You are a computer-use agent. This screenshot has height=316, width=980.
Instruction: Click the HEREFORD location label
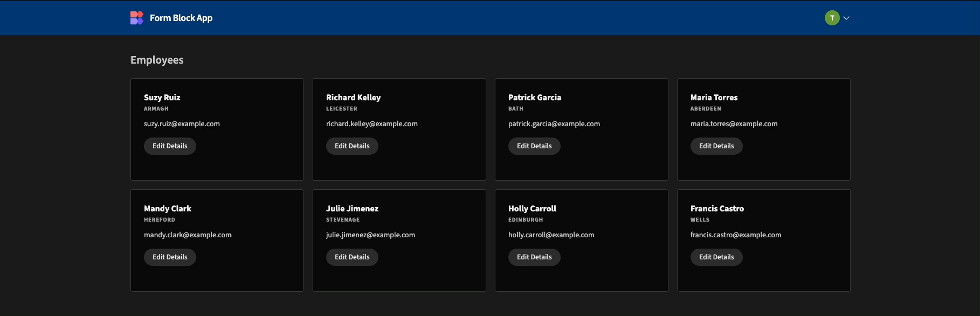tap(160, 220)
